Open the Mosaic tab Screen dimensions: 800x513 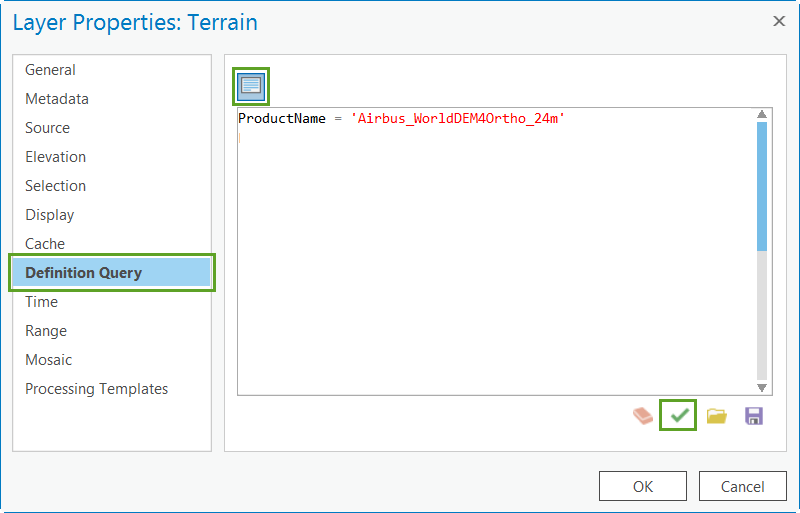click(x=112, y=360)
